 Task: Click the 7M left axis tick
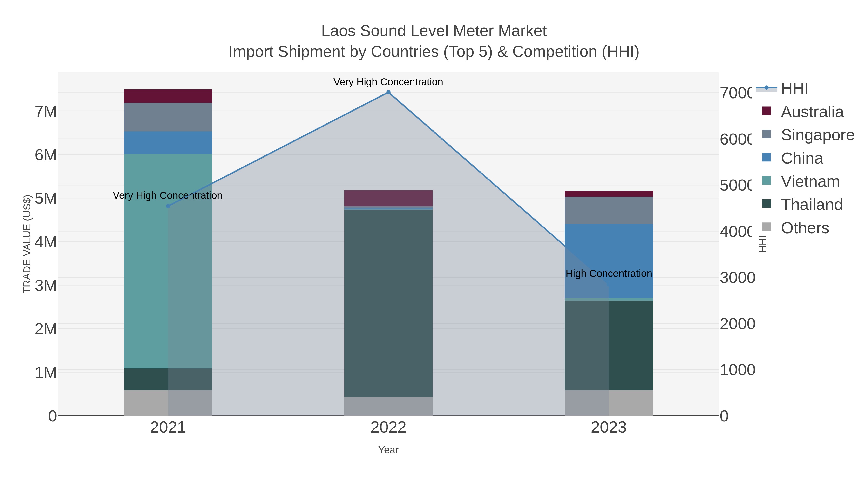coord(46,112)
